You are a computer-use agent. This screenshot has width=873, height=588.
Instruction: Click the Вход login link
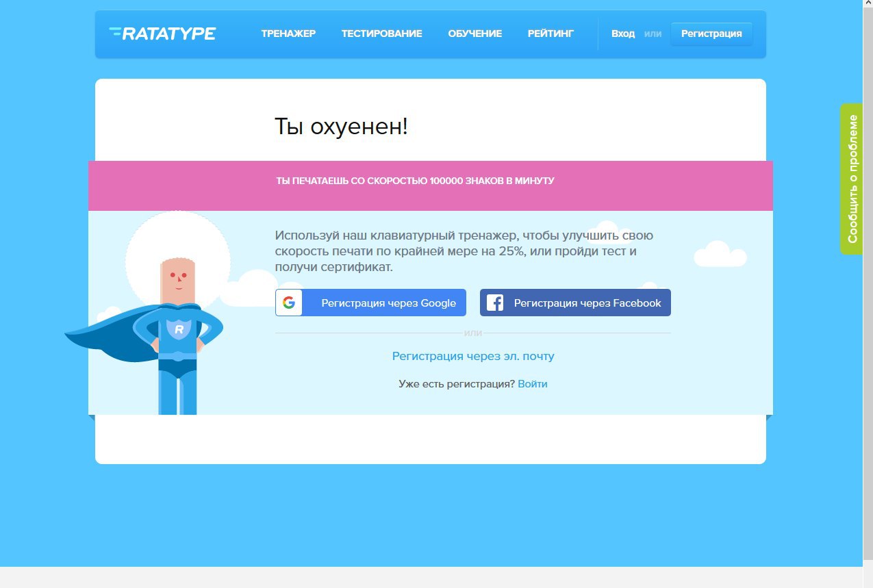(x=623, y=34)
